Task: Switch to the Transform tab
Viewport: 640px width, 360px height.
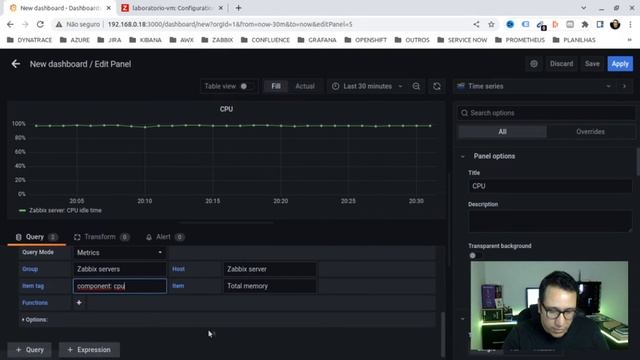Action: (x=102, y=237)
